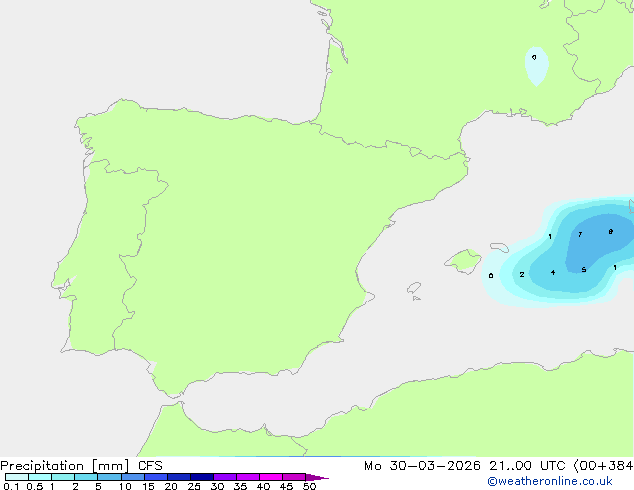
Task: Click the 'CFS' model label
Action: click(x=150, y=466)
